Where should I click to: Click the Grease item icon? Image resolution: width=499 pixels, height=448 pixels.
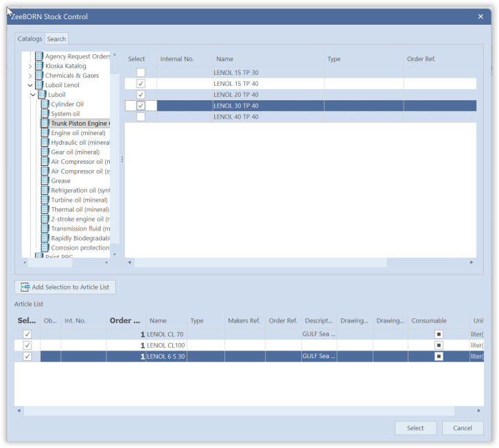(45, 180)
